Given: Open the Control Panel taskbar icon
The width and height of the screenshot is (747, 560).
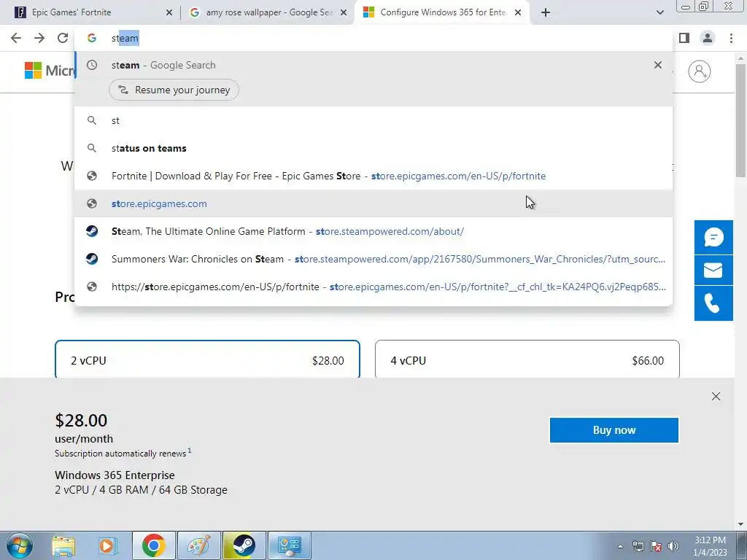Looking at the screenshot, I should [289, 545].
